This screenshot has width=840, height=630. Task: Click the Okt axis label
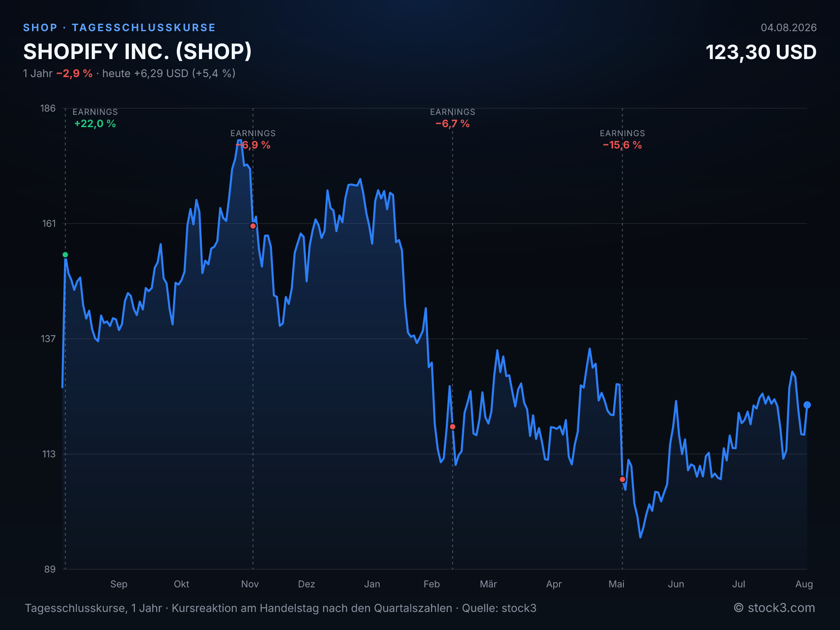click(x=182, y=584)
